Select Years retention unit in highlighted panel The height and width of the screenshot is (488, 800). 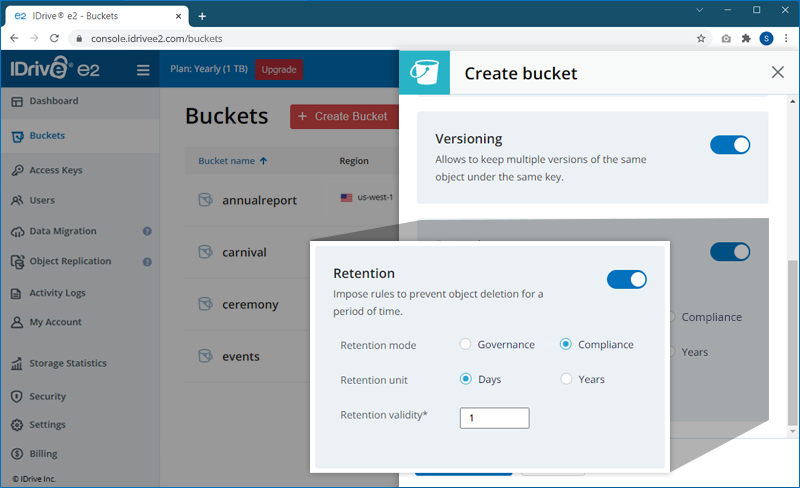pyautogui.click(x=566, y=379)
